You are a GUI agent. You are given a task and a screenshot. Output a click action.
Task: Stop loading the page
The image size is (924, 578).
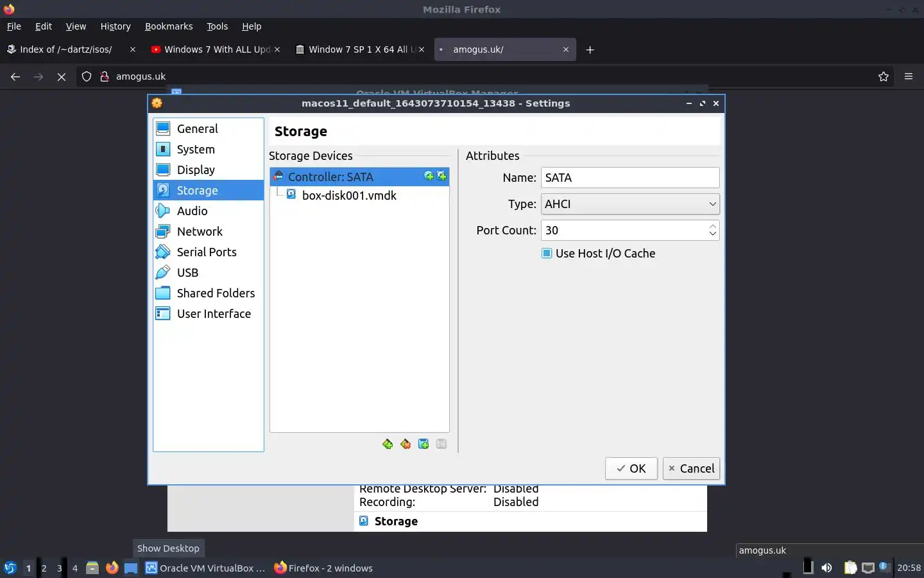(x=62, y=76)
